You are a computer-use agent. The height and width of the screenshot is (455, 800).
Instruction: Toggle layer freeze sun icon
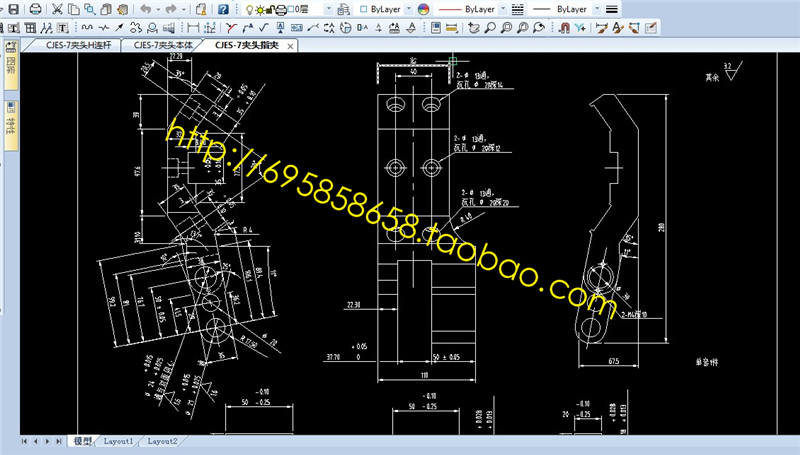pyautogui.click(x=260, y=9)
